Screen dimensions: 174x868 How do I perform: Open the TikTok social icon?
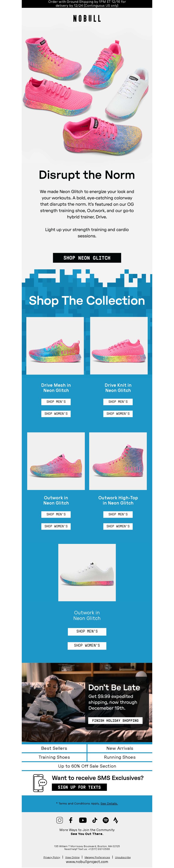pos(94,820)
